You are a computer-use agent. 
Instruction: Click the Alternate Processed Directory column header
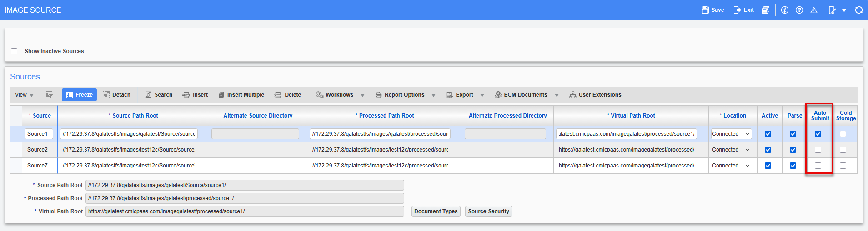pos(508,116)
